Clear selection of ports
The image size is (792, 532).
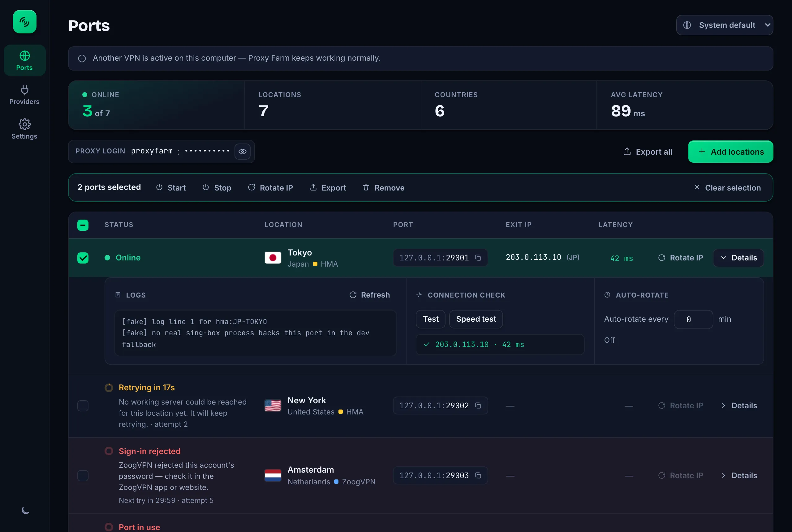(x=727, y=188)
